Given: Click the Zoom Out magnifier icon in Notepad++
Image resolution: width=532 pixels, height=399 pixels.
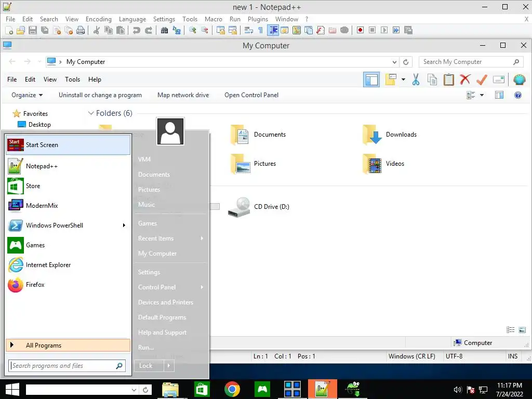Looking at the screenshot, I should pos(205,31).
